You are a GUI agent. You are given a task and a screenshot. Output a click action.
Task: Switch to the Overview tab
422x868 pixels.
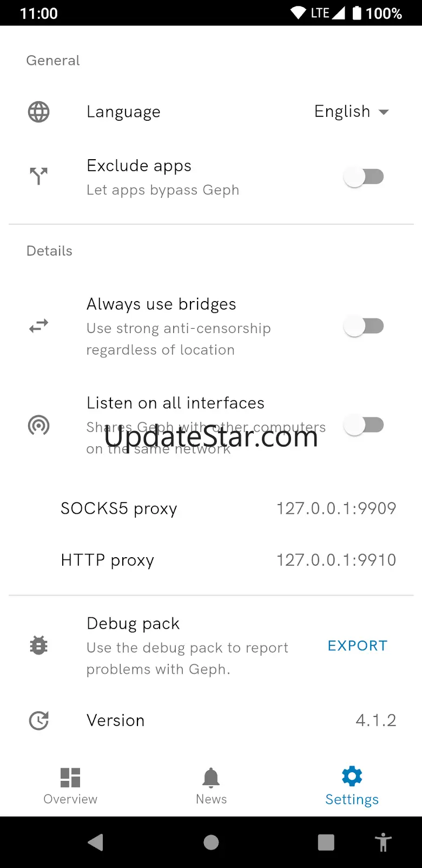70,786
